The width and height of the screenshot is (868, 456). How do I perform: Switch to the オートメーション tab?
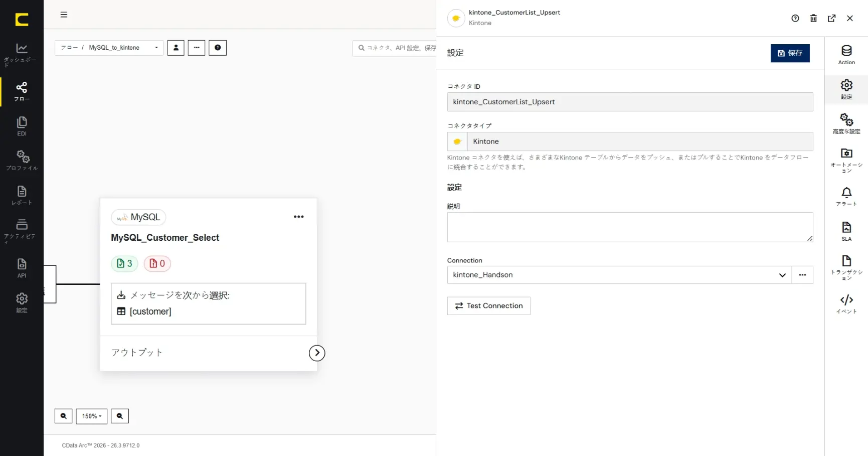tap(846, 160)
